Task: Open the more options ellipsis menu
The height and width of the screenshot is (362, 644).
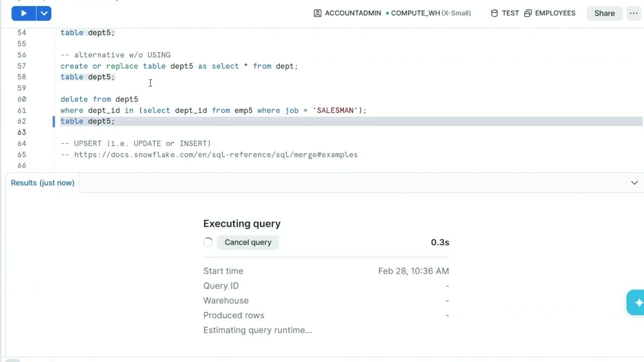Action: pyautogui.click(x=633, y=14)
